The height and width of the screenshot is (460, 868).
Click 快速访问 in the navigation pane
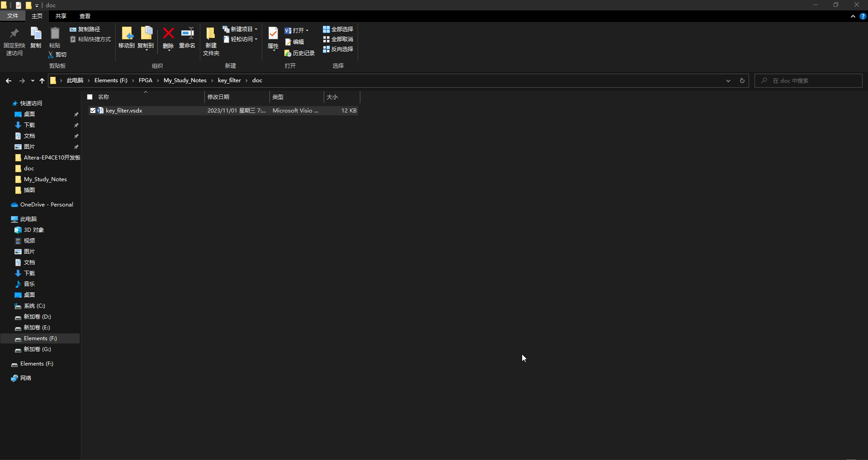[31, 103]
